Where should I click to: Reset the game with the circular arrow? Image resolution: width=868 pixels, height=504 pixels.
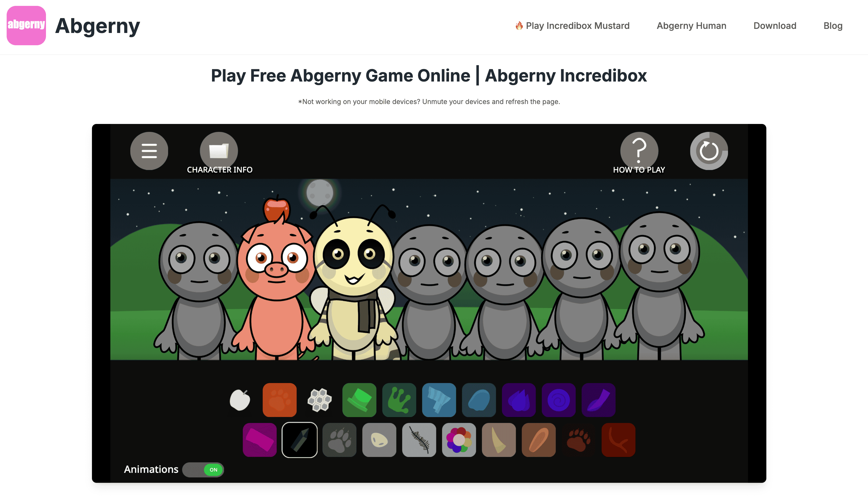click(x=709, y=151)
